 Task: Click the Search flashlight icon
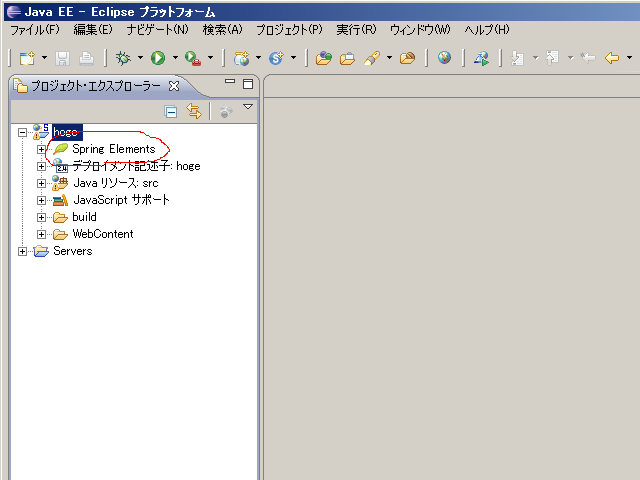pyautogui.click(x=372, y=58)
